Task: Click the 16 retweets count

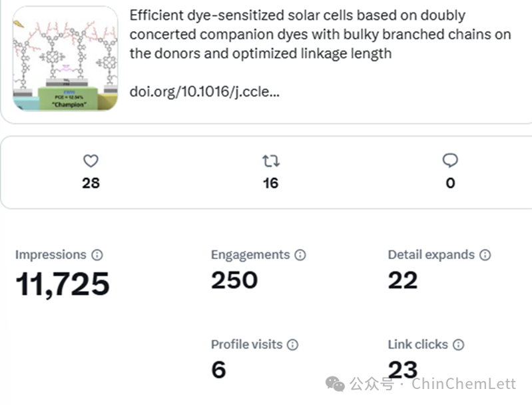Action: (x=270, y=183)
